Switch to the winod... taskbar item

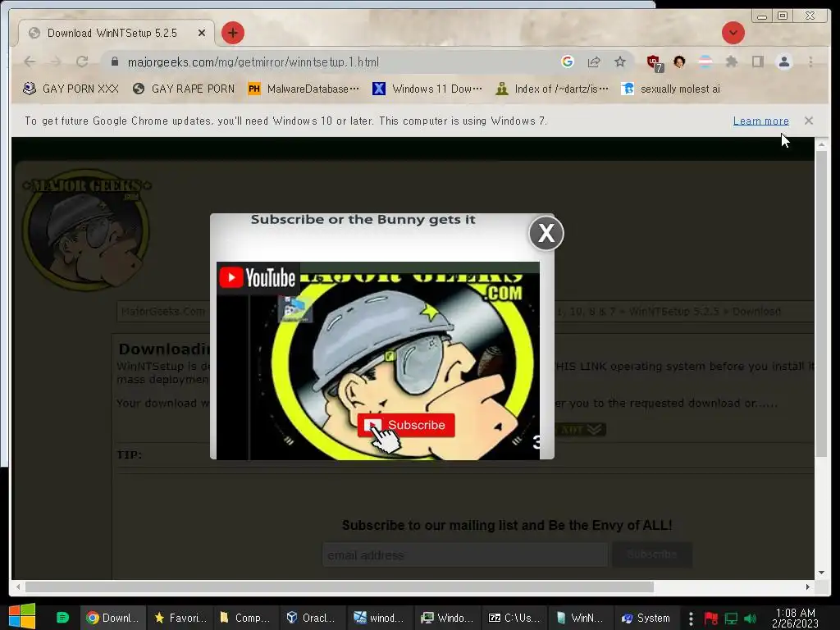click(x=380, y=618)
